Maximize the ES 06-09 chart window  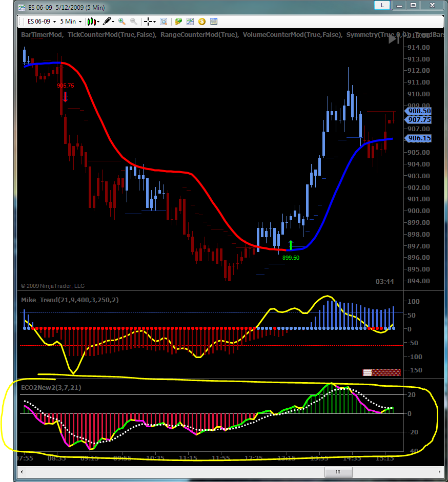click(x=413, y=5)
